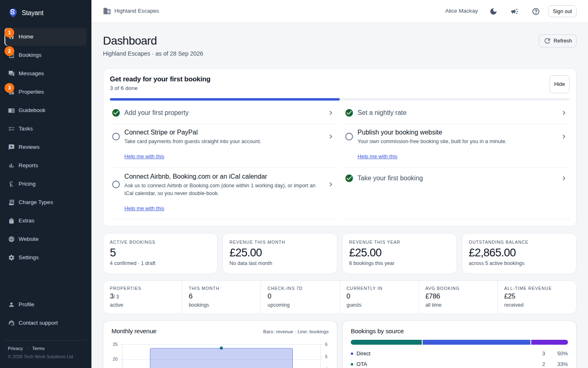Click the Stayant logo icon
Viewport: 588px width, 368px height.
(13, 13)
